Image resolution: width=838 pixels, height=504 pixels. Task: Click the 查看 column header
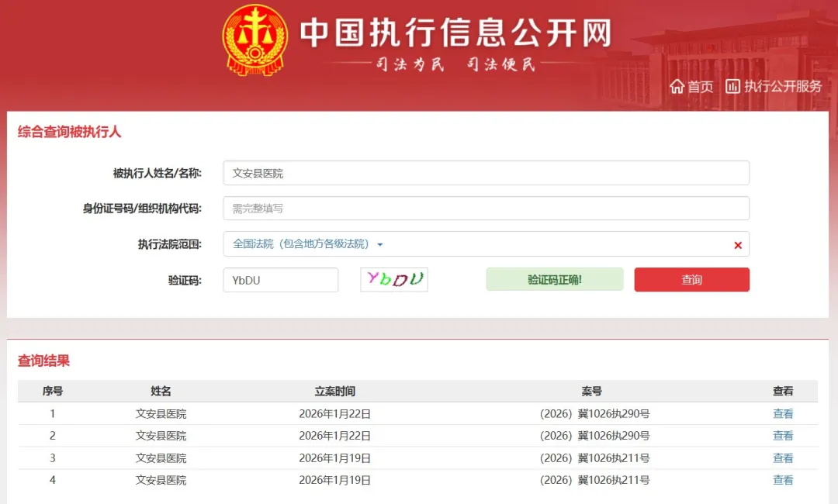pos(783,392)
